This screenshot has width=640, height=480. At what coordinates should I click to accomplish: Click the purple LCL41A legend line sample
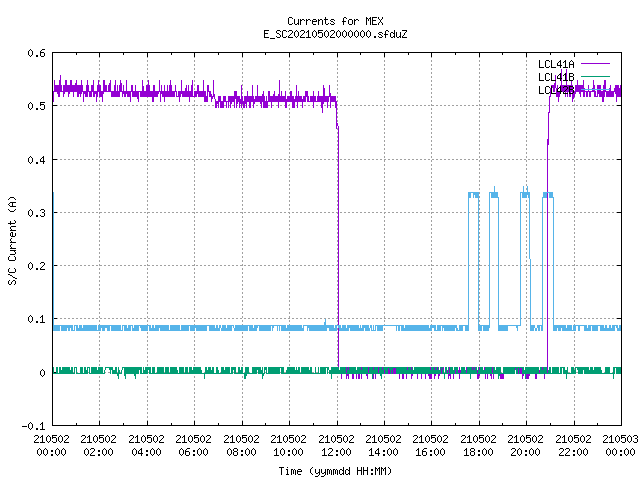click(595, 64)
